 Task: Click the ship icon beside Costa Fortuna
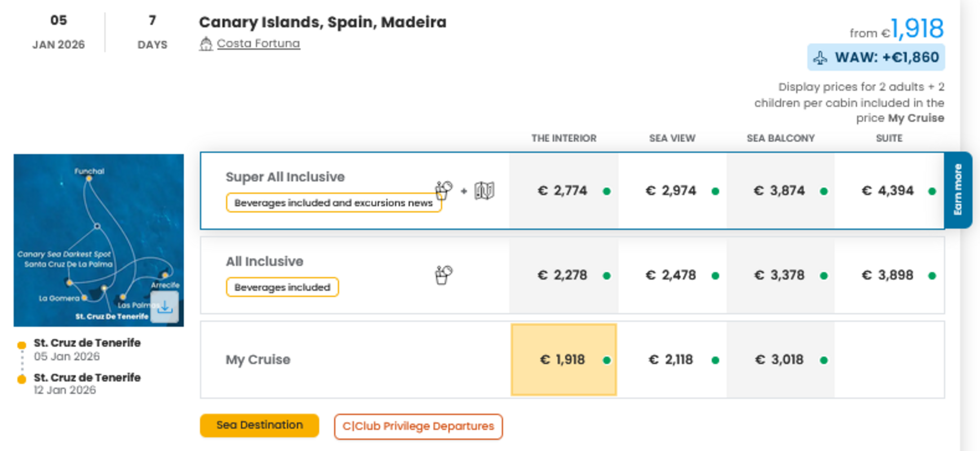click(206, 44)
